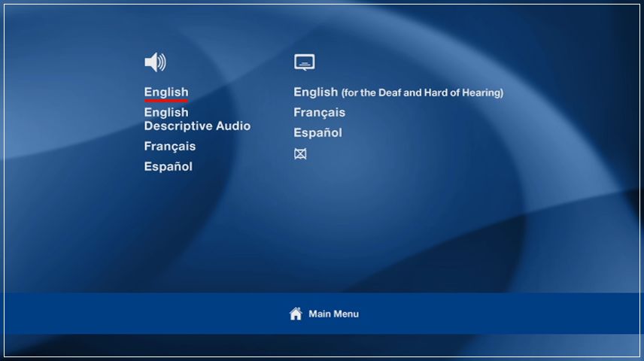The width and height of the screenshot is (644, 361).
Task: Click the audio speaker icon
Action: (x=155, y=62)
